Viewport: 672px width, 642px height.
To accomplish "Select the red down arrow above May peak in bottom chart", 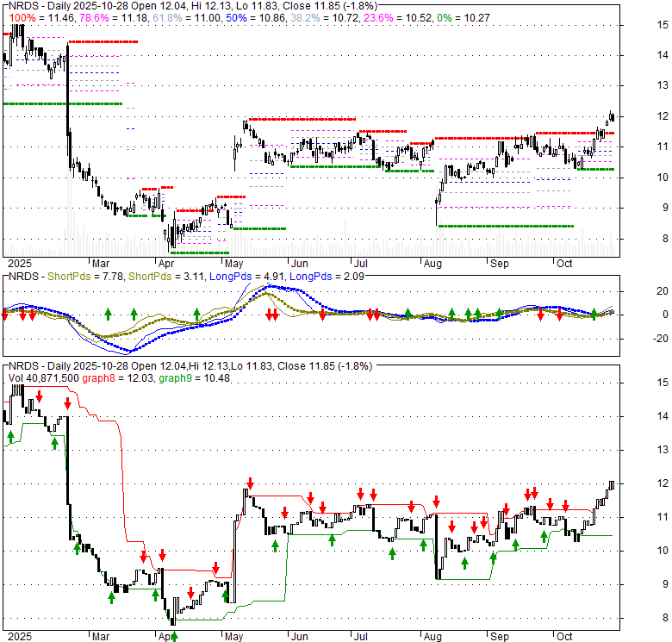I will click(250, 483).
